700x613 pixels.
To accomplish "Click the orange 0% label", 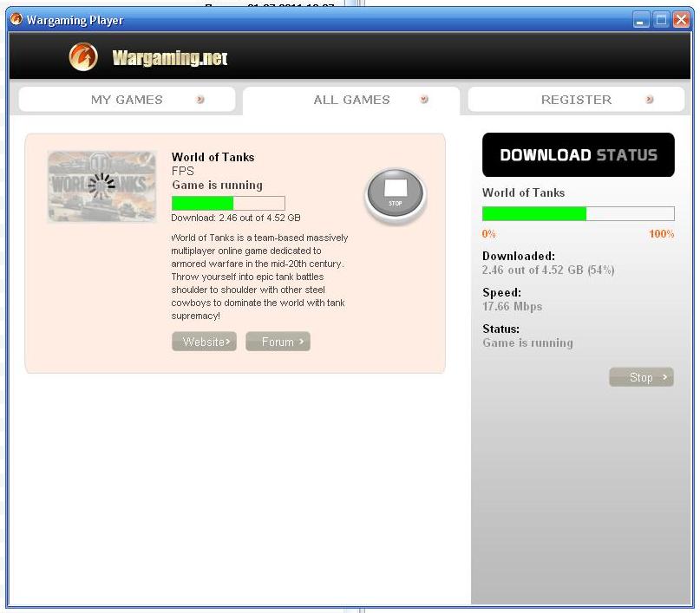I will [x=489, y=234].
